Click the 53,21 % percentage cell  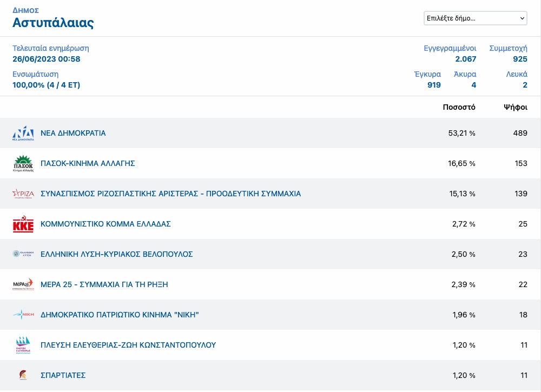pyautogui.click(x=461, y=133)
